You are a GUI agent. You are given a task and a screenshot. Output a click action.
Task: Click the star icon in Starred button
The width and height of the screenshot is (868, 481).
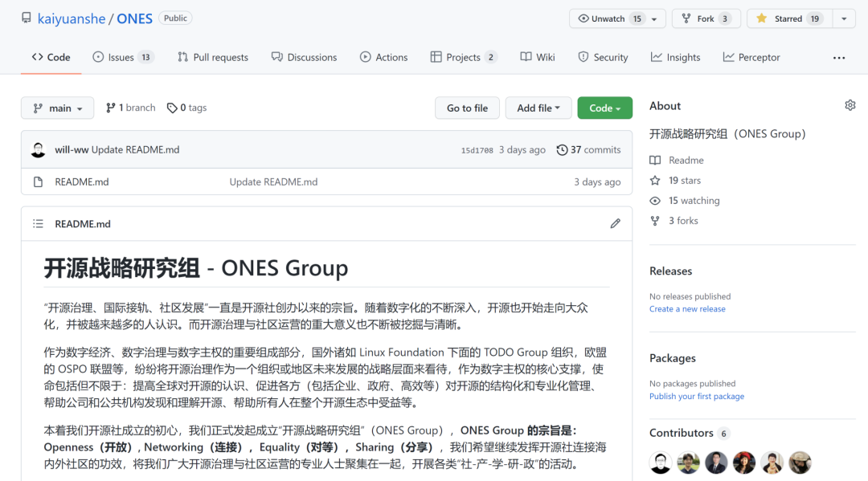pyautogui.click(x=762, y=18)
